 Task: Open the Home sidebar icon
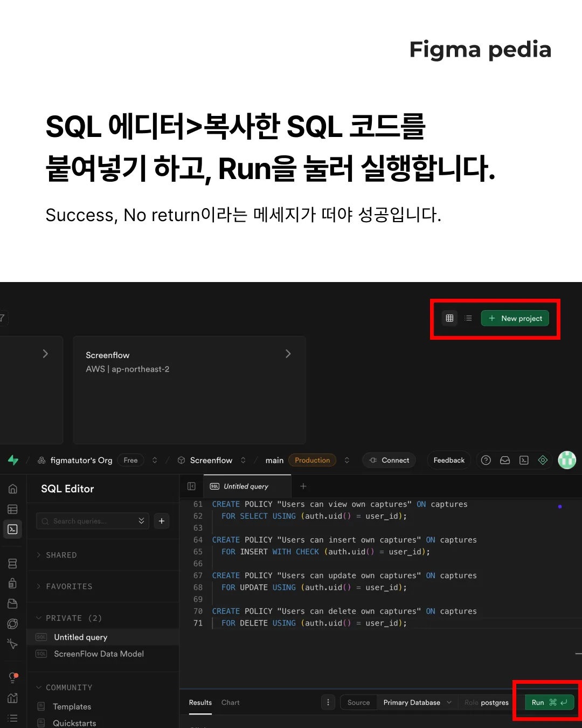[13, 489]
